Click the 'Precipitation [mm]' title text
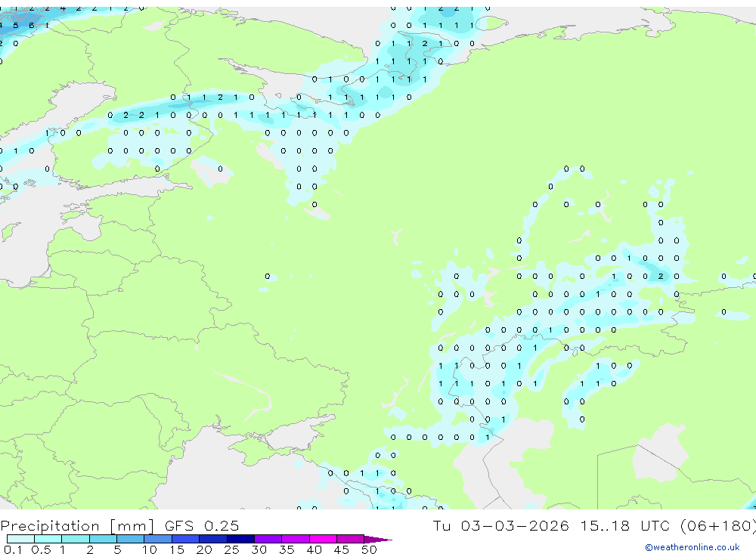This screenshot has height=554, width=756. 77,525
